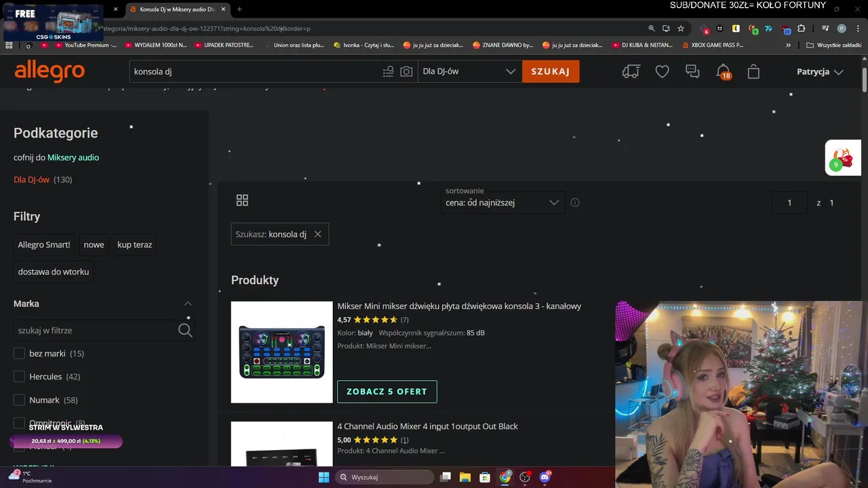The width and height of the screenshot is (868, 488).
Task: Expand the bookmarks overflow chevron
Action: [788, 45]
